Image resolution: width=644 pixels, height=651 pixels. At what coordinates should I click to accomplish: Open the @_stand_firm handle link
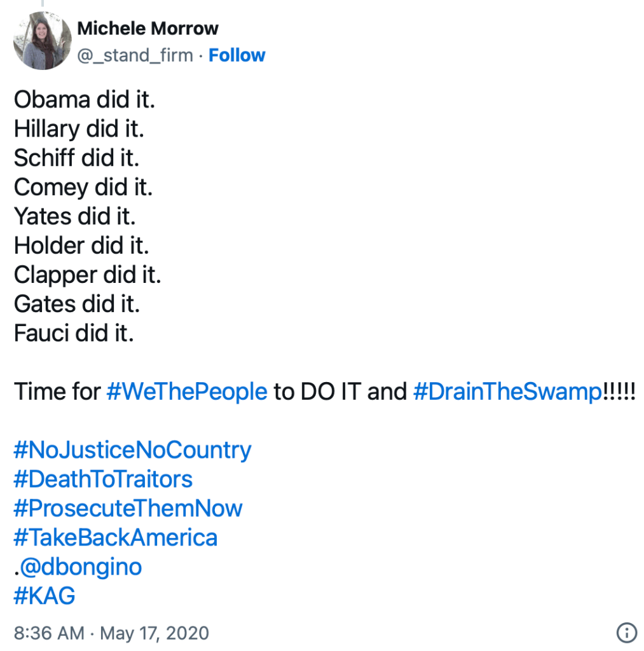[135, 55]
